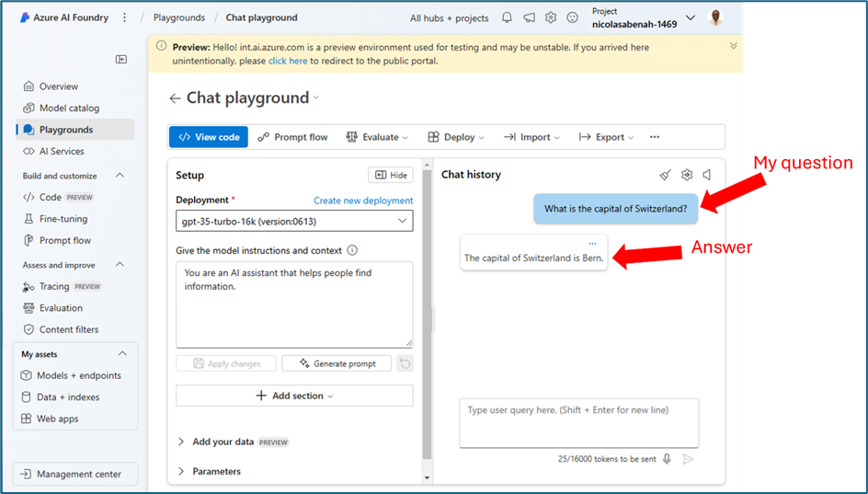Open the three-dot menu beside Azure AI Foundry

(124, 17)
